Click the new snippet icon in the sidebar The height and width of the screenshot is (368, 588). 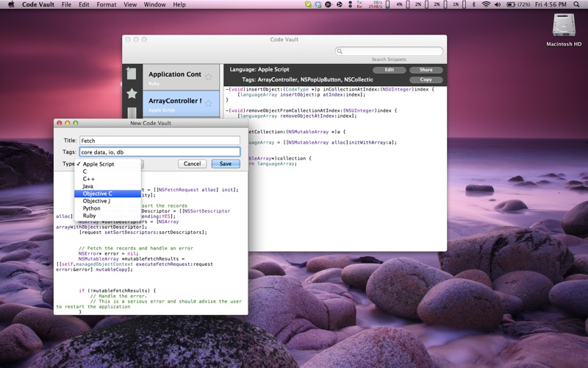click(132, 74)
